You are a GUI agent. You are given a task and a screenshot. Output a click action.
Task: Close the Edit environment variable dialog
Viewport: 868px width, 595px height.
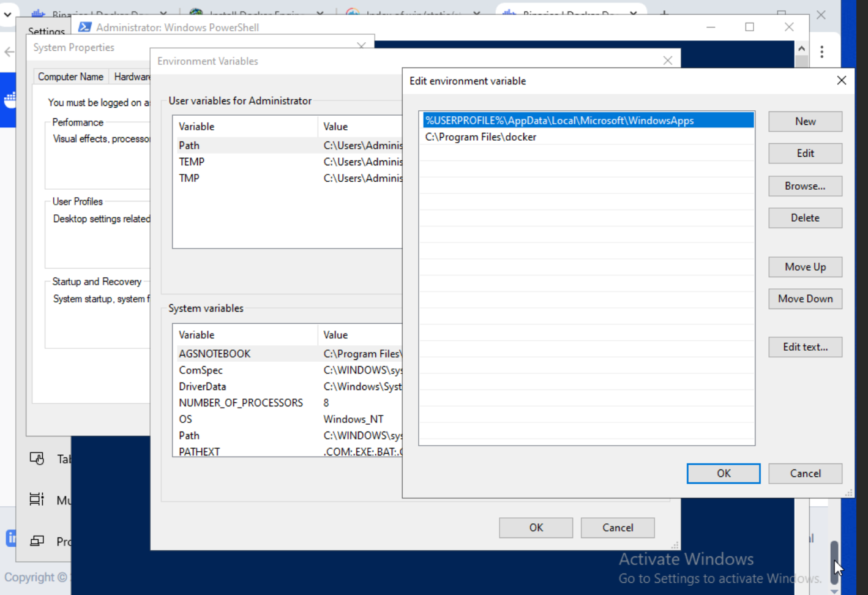coord(842,81)
